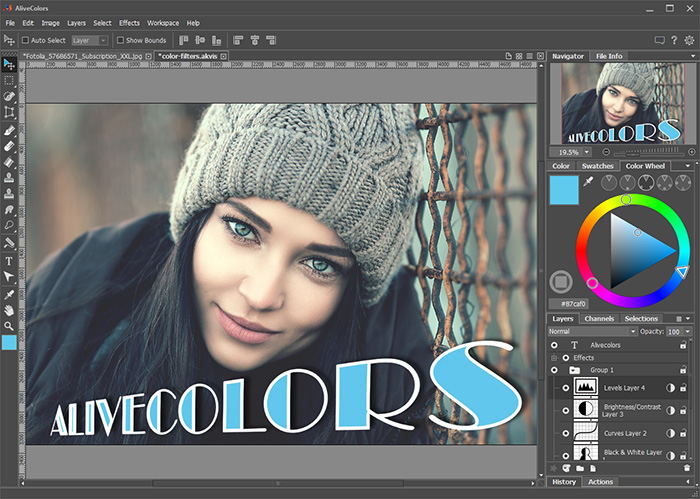Click the #87caf0 hex color field
Image resolution: width=700 pixels, height=499 pixels.
click(569, 304)
